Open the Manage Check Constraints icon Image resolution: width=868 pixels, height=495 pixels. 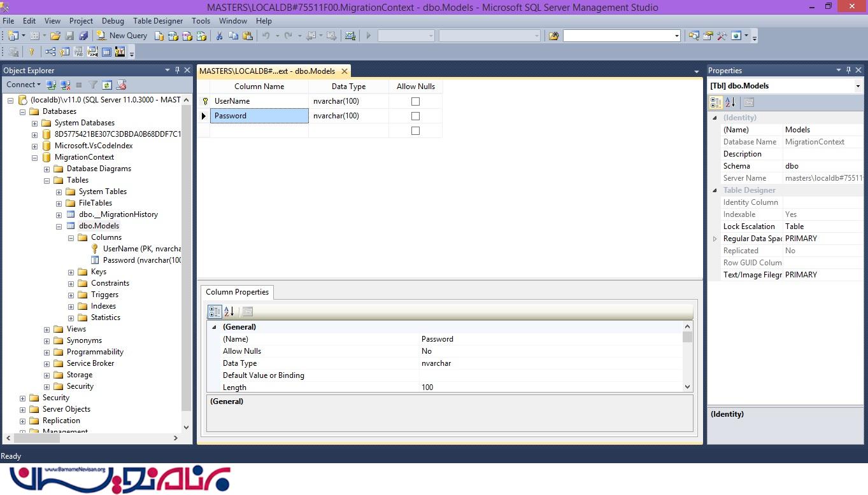(x=106, y=52)
